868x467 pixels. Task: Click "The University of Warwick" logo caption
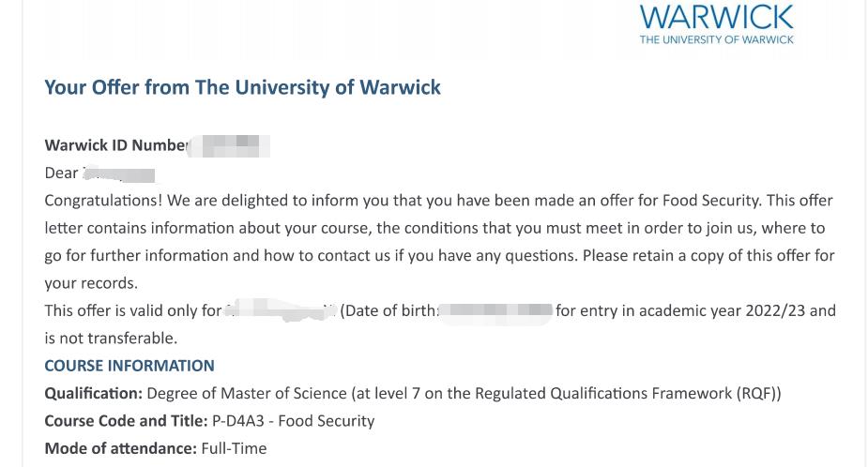tap(716, 39)
